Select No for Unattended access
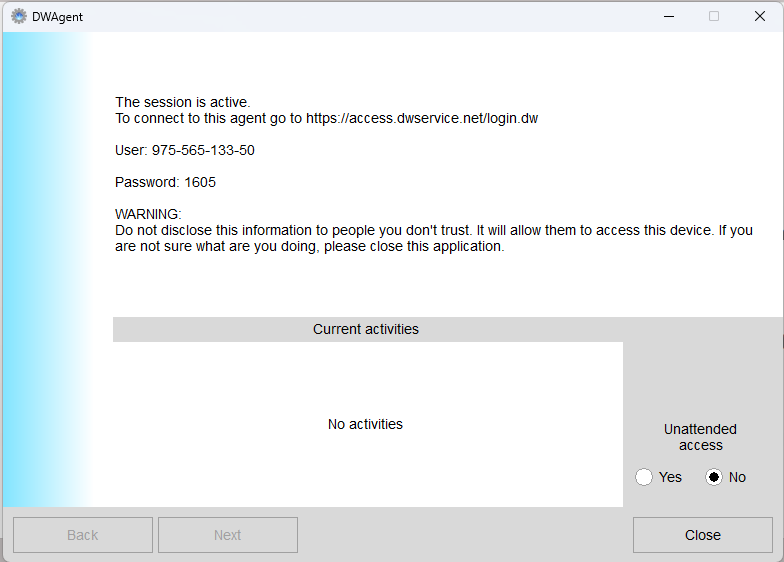This screenshot has width=784, height=562. (714, 477)
